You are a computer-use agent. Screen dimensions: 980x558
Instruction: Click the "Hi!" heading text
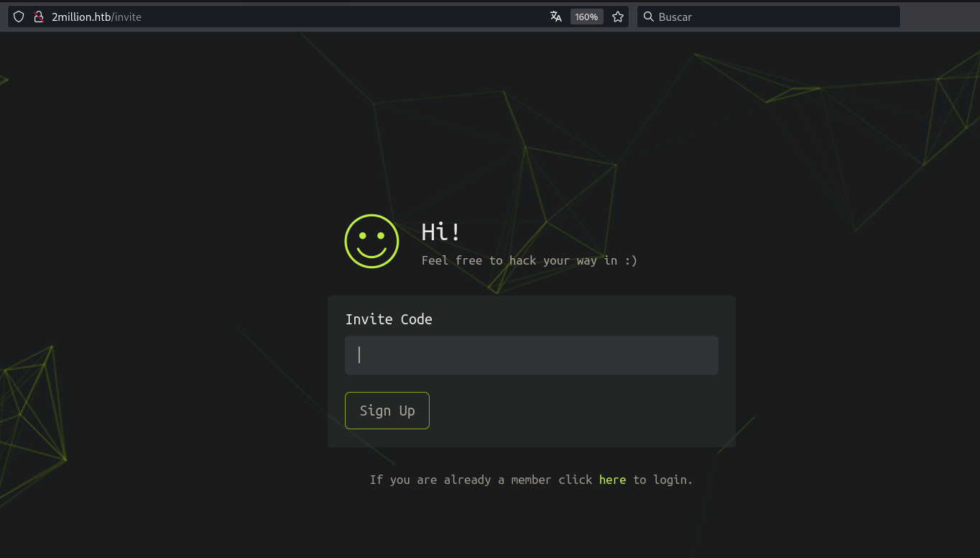440,232
